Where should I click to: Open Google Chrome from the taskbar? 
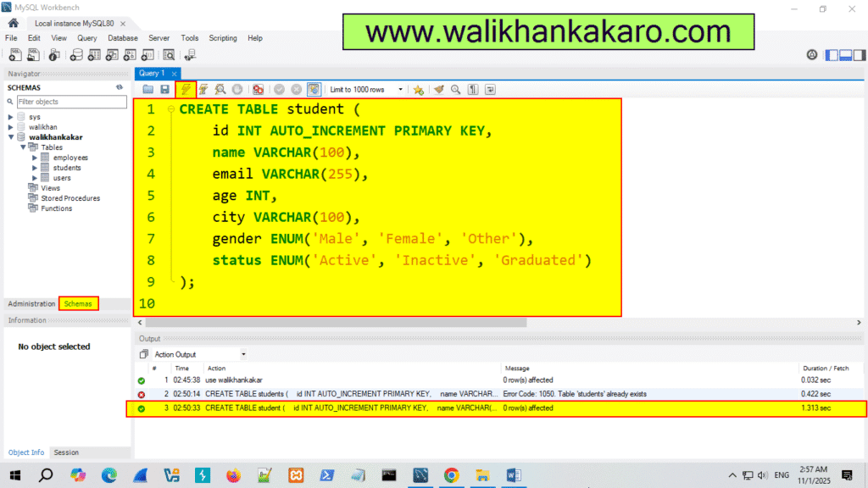coord(450,475)
